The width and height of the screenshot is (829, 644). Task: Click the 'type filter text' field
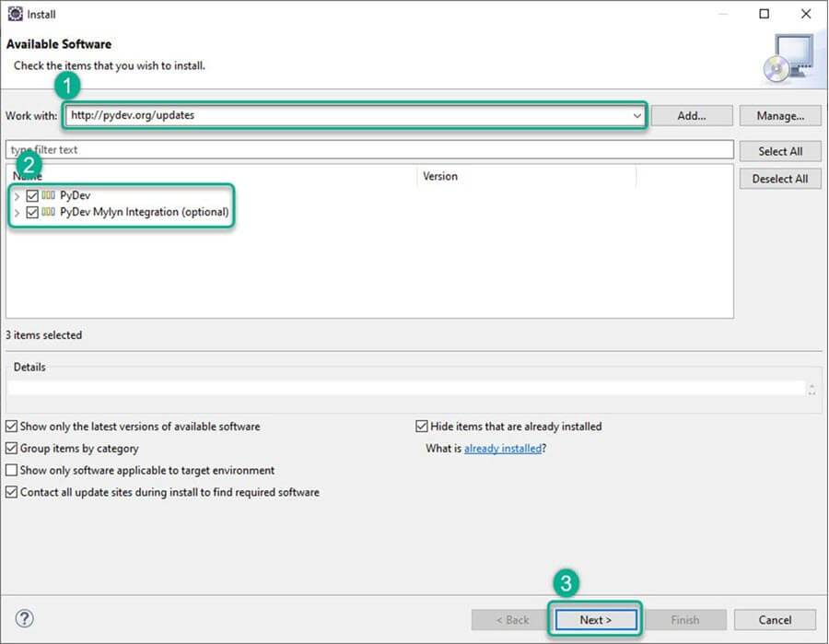coord(368,149)
